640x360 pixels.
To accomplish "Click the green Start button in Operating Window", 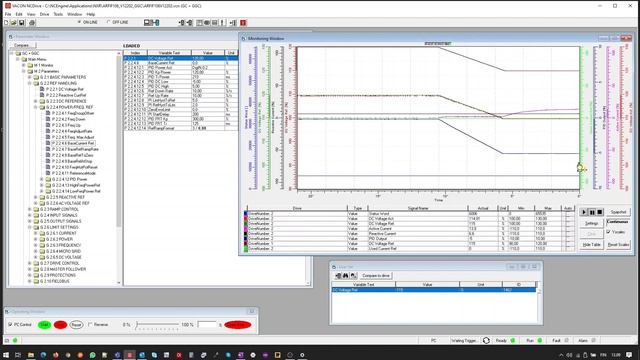I will [44, 325].
